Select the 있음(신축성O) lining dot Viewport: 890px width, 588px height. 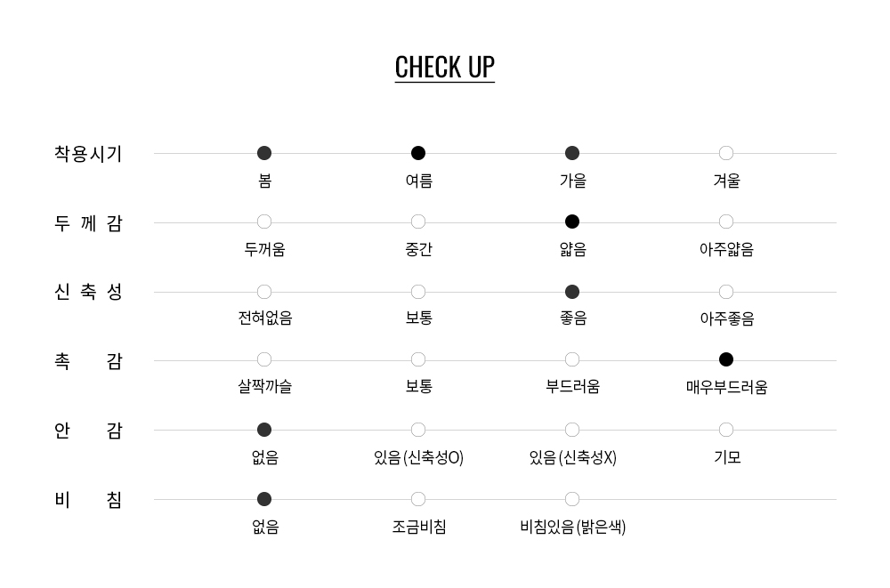pyautogui.click(x=417, y=430)
